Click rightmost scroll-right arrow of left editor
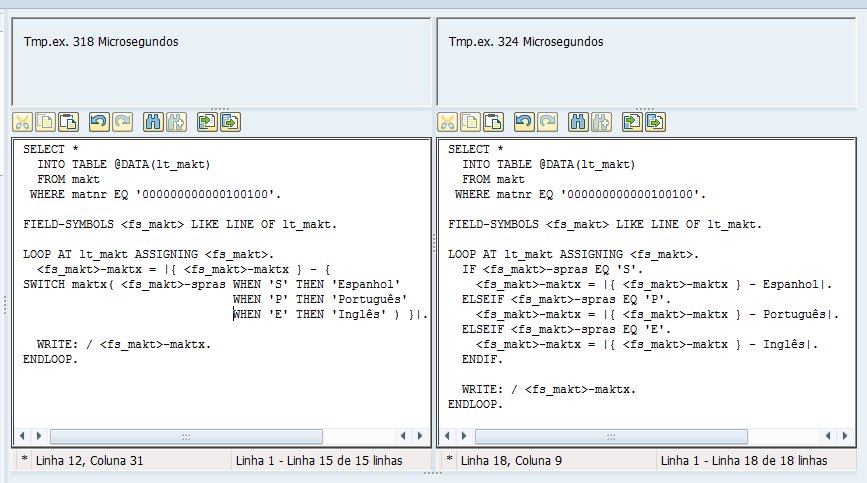The width and height of the screenshot is (867, 483). point(420,436)
